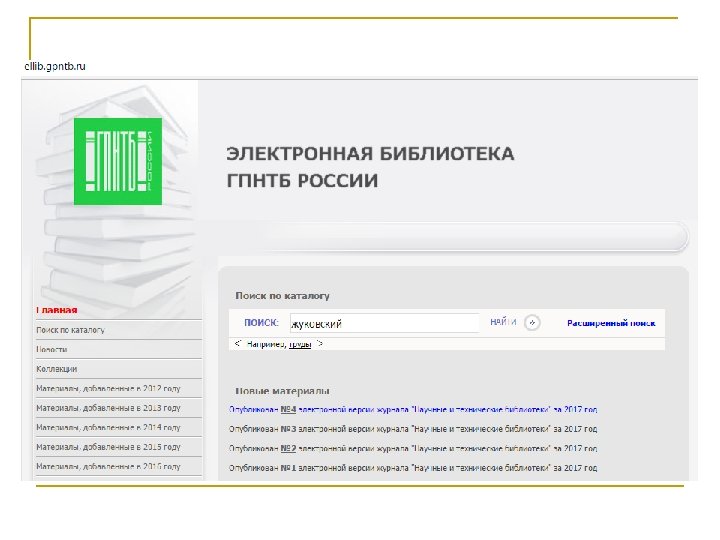Open news about journal issue №2 2017

click(413, 448)
